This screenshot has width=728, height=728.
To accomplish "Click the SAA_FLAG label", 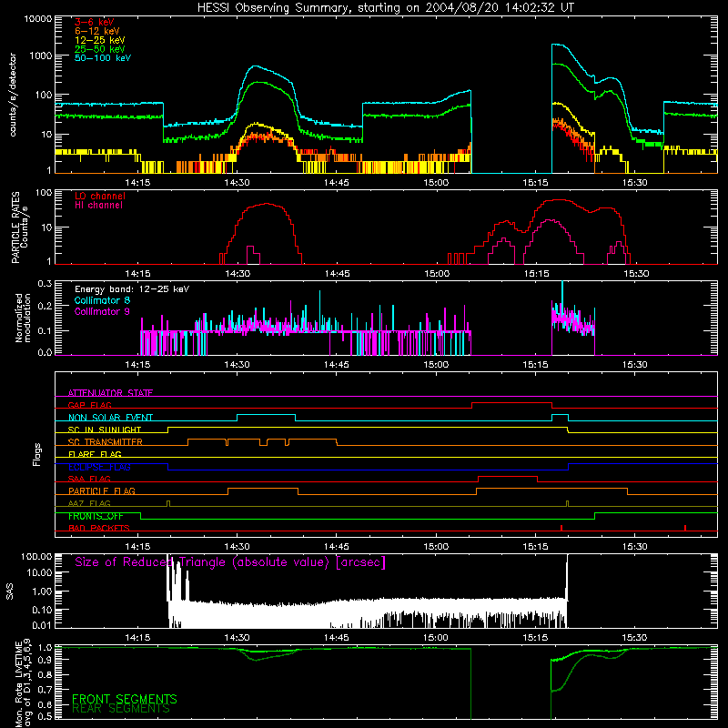I will 89,479.
